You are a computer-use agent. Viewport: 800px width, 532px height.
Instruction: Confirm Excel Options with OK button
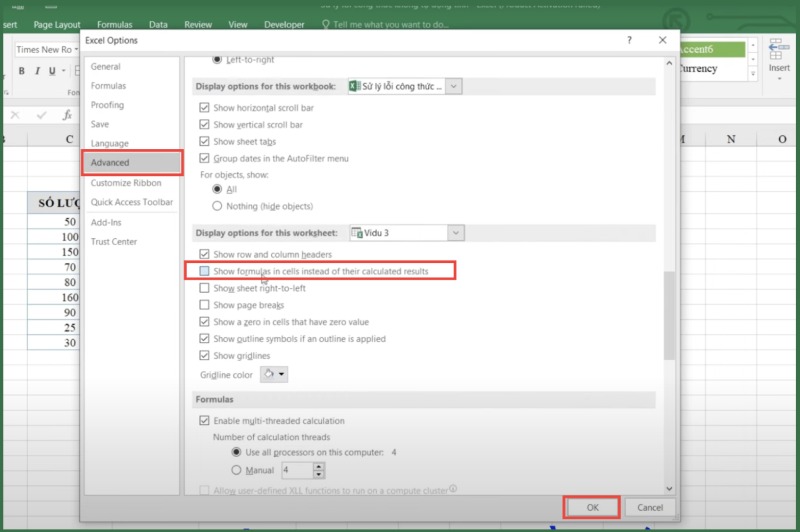pos(592,507)
